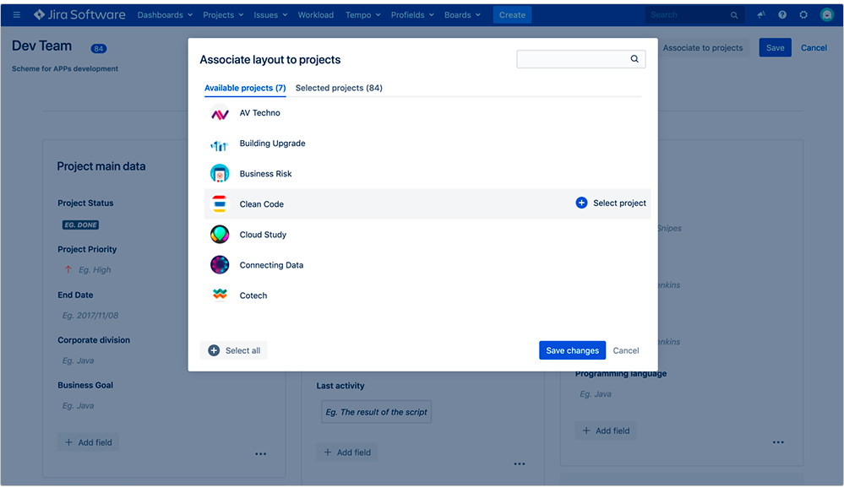Expand the Boards dropdown
Screen dimensions: 844x504
[x=462, y=14]
